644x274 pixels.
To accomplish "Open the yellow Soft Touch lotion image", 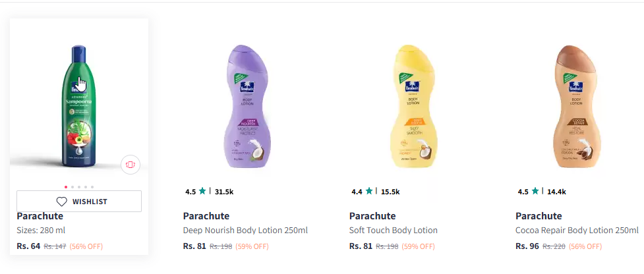I will [x=411, y=105].
